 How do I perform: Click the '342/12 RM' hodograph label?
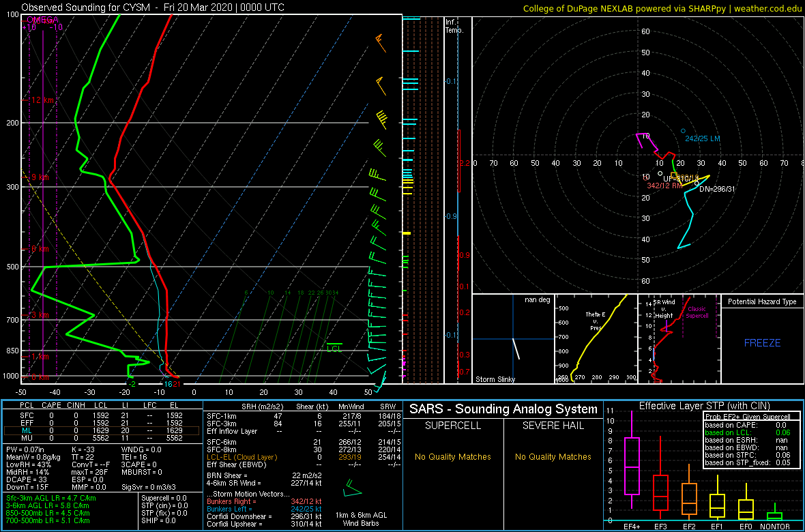click(665, 186)
